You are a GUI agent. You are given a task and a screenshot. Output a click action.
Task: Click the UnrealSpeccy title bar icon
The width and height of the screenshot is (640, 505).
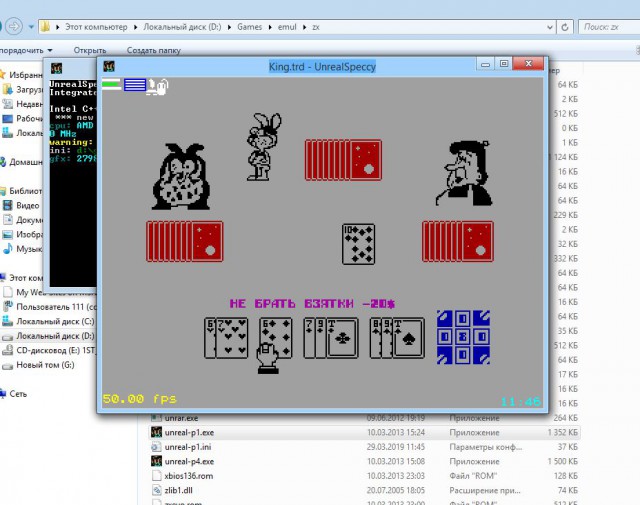point(109,66)
